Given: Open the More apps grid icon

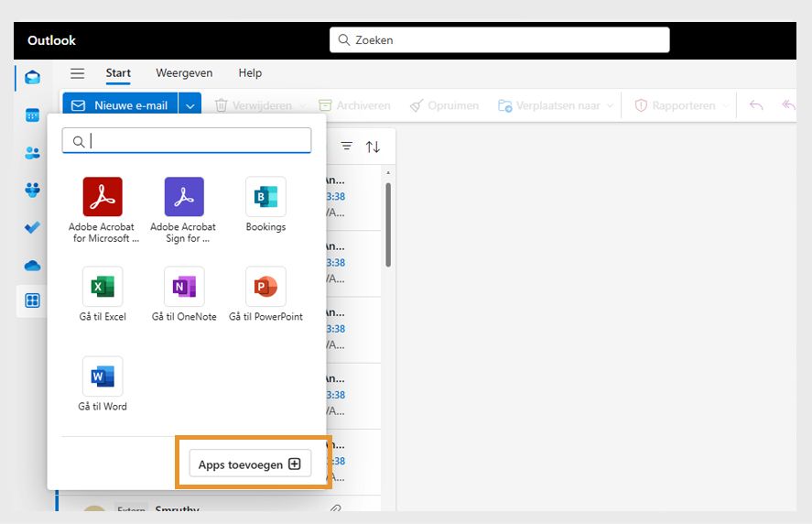Looking at the screenshot, I should pos(33,300).
